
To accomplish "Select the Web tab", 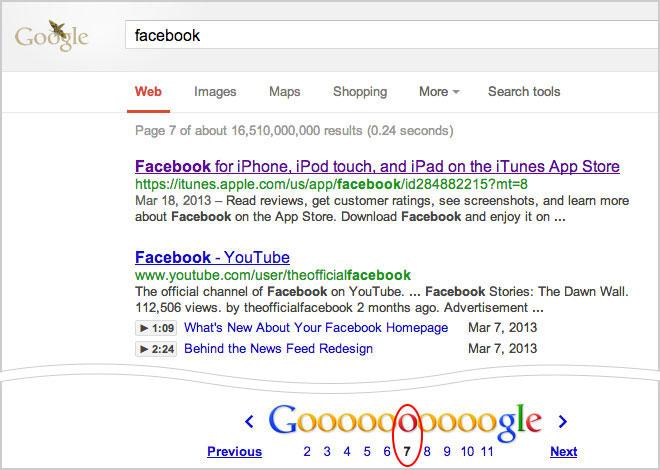I will [148, 91].
